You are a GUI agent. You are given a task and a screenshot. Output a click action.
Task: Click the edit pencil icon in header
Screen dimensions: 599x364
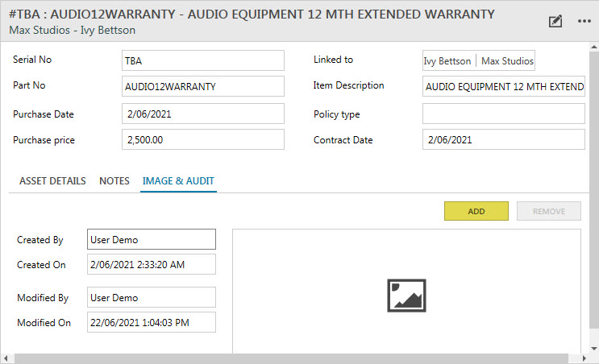coord(555,22)
